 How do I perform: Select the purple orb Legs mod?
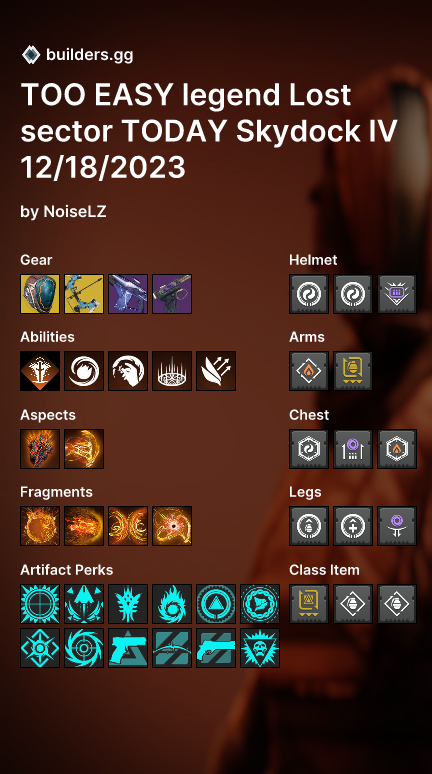pyautogui.click(x=397, y=526)
